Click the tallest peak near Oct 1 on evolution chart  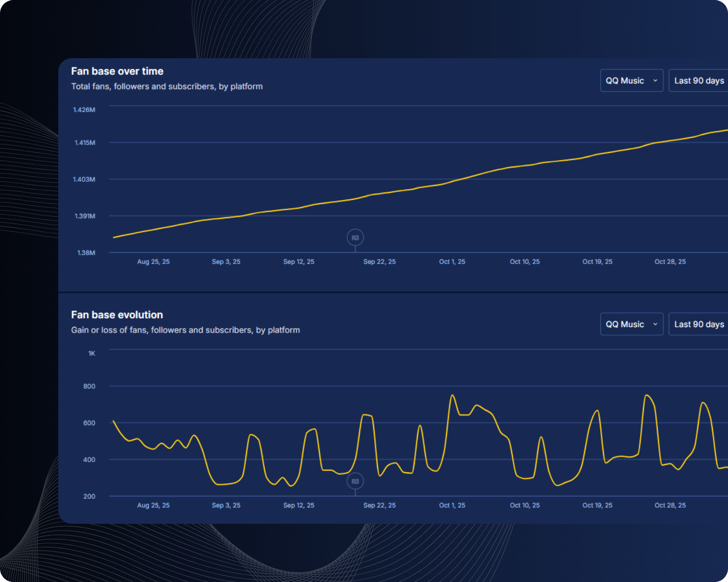(452, 396)
